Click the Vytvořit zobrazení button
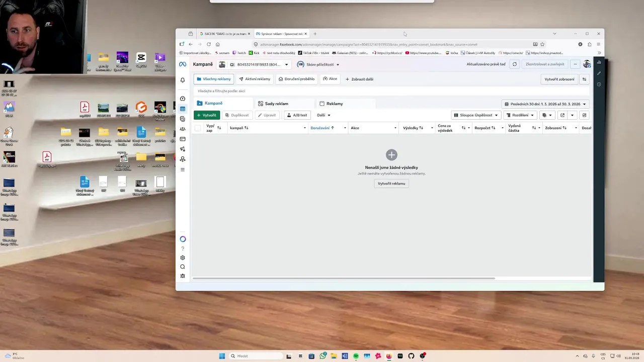 [x=559, y=79]
